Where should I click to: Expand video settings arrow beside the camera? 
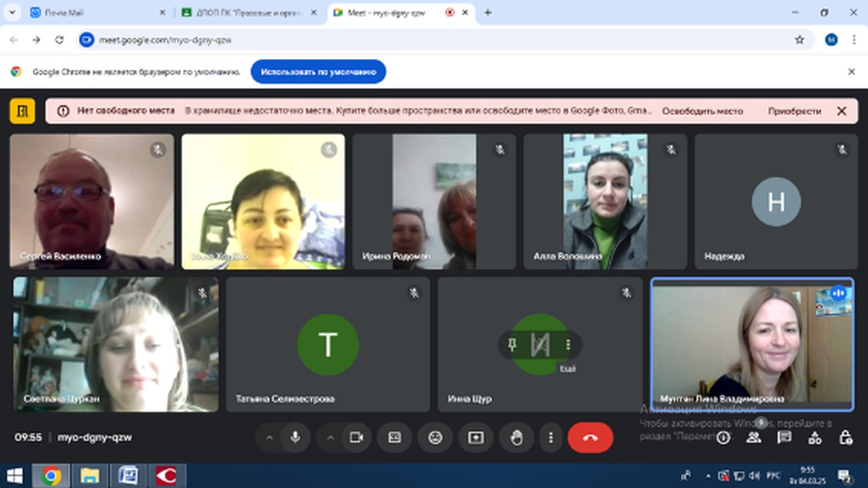click(331, 438)
